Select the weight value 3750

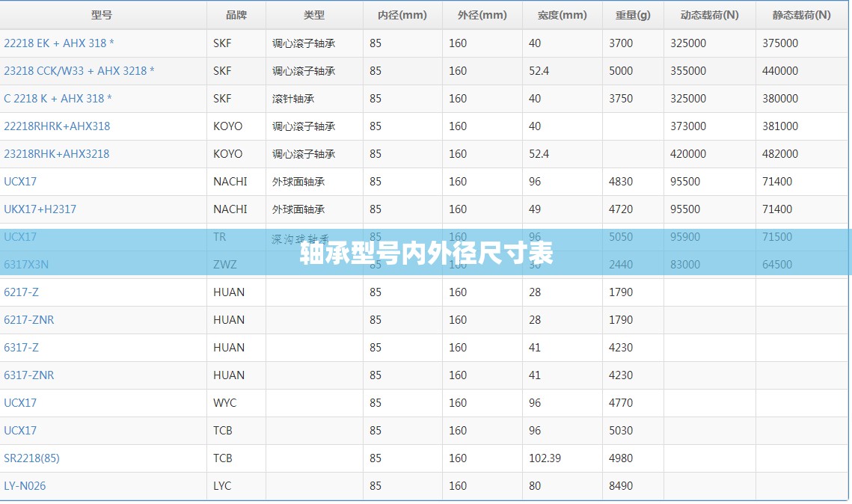point(621,99)
